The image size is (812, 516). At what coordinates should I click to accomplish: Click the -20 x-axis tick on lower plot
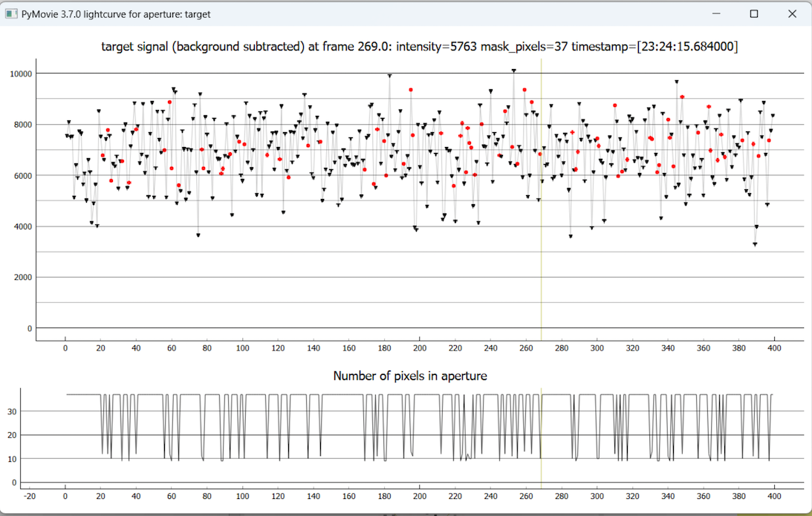30,495
